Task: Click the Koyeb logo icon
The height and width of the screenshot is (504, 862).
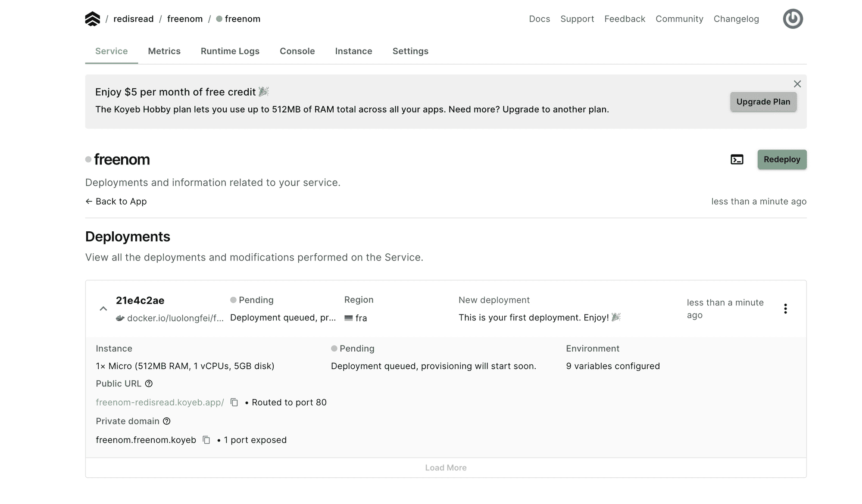Action: [92, 19]
